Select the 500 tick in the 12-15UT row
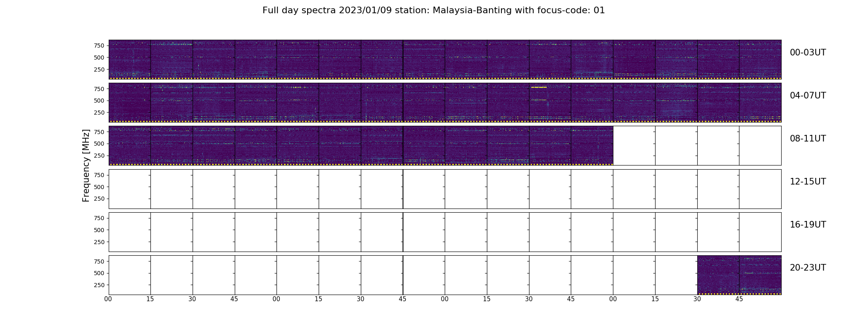This screenshot has width=868, height=331. point(99,187)
